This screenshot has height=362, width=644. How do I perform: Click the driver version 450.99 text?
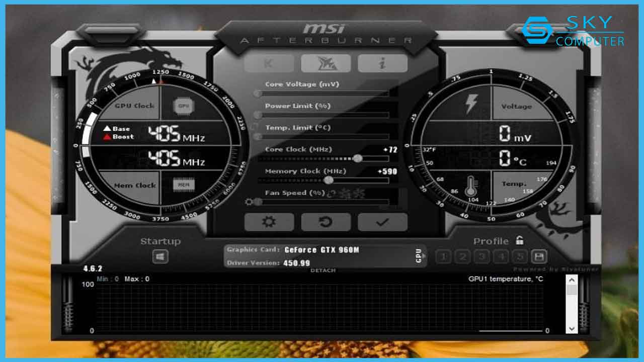(297, 263)
